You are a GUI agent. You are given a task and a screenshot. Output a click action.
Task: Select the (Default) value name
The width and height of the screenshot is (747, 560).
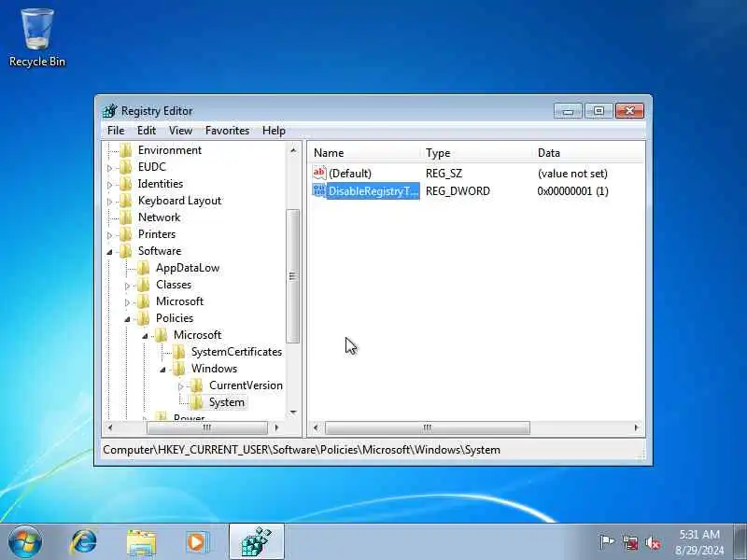pyautogui.click(x=349, y=174)
